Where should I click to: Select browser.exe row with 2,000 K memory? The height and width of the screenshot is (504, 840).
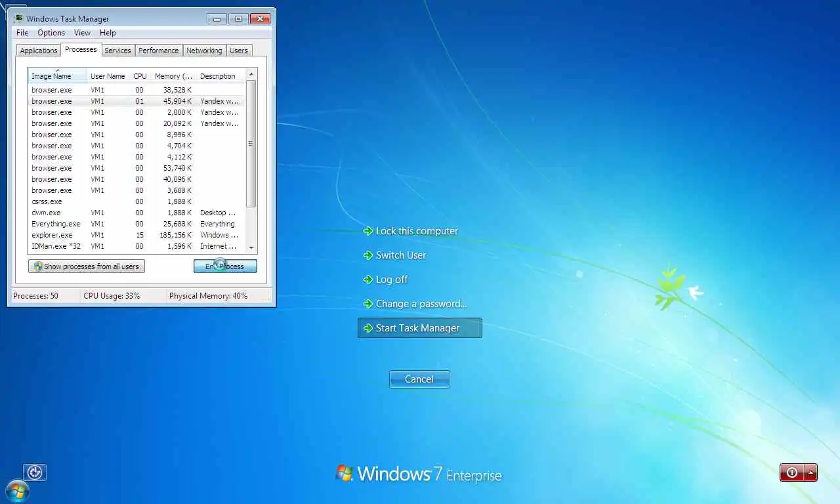(136, 112)
